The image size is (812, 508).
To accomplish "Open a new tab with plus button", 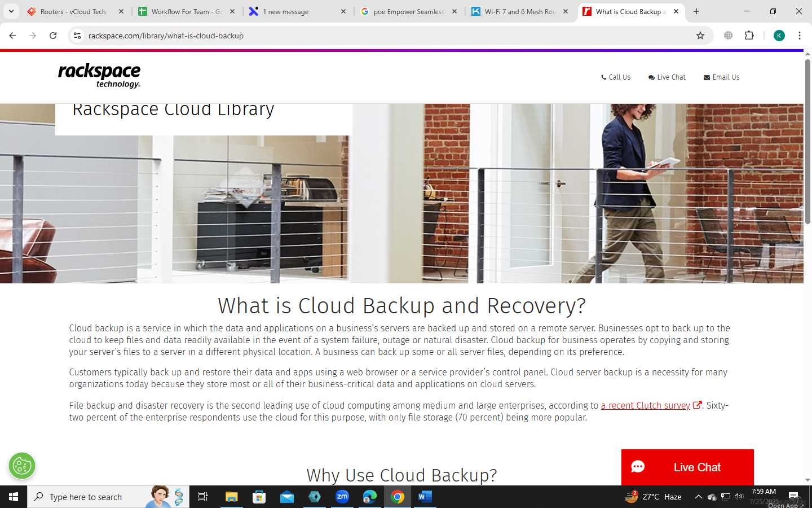I will [696, 11].
